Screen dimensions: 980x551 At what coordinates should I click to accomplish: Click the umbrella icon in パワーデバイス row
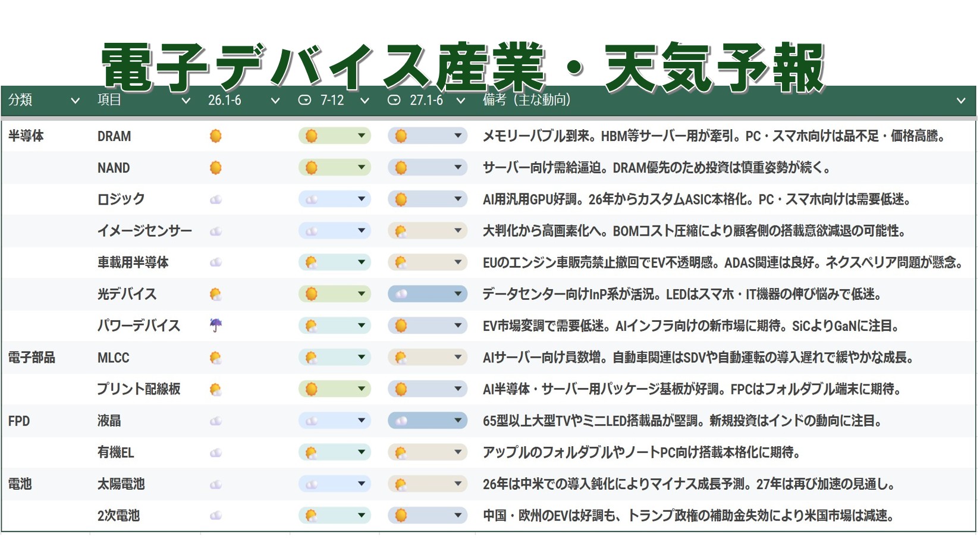216,325
